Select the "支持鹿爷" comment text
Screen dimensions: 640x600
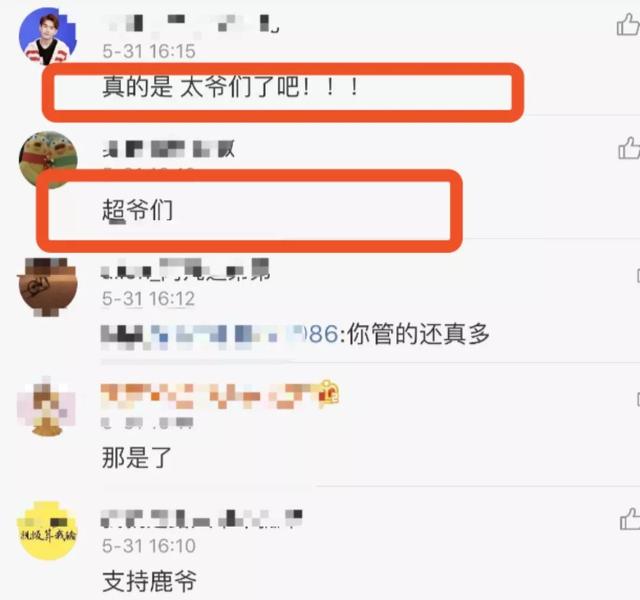pos(149,581)
